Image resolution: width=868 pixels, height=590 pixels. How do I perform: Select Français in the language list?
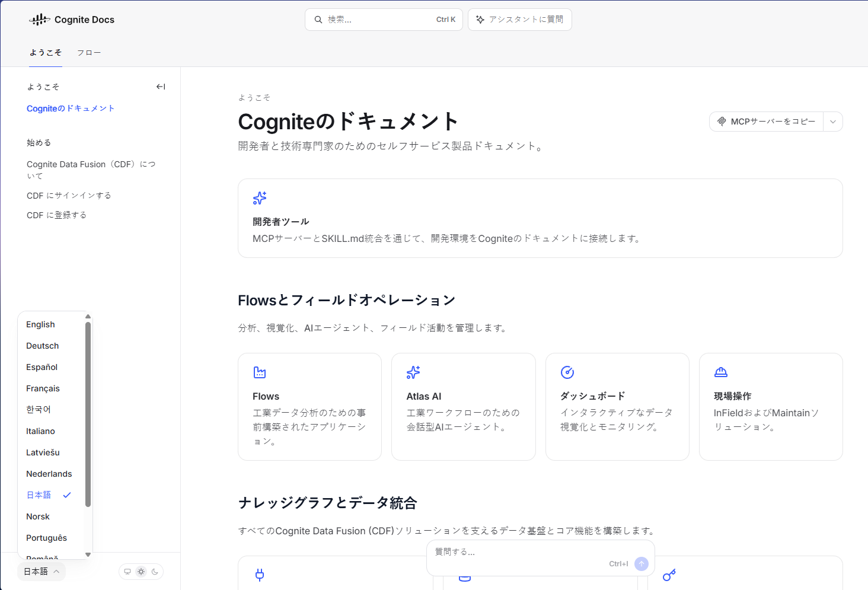[x=51, y=388]
